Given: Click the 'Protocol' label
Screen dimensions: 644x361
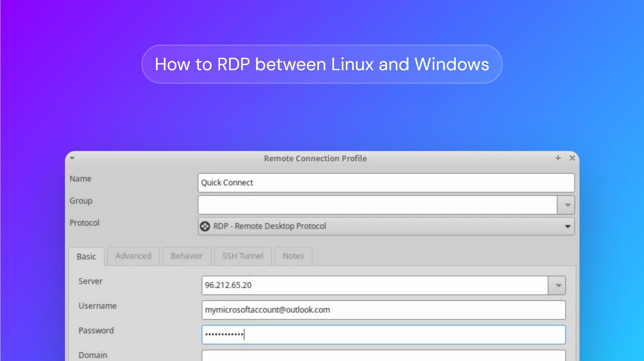Looking at the screenshot, I should point(85,223).
